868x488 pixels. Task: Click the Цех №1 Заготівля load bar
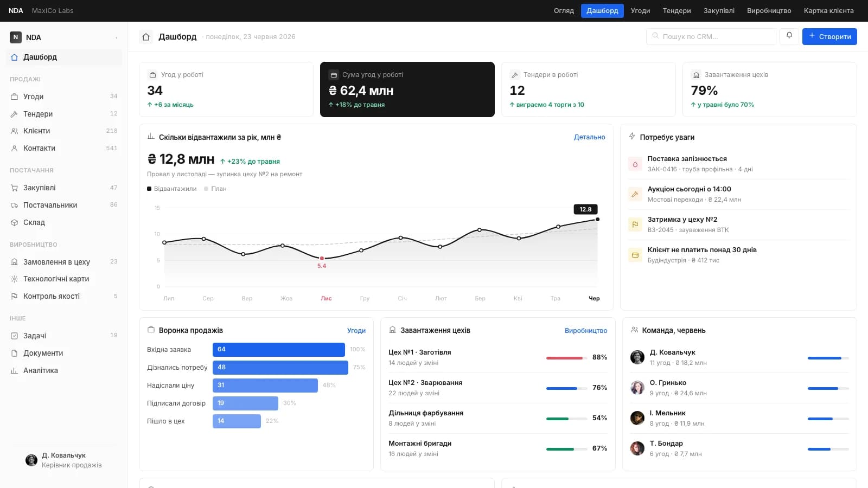pyautogui.click(x=566, y=358)
